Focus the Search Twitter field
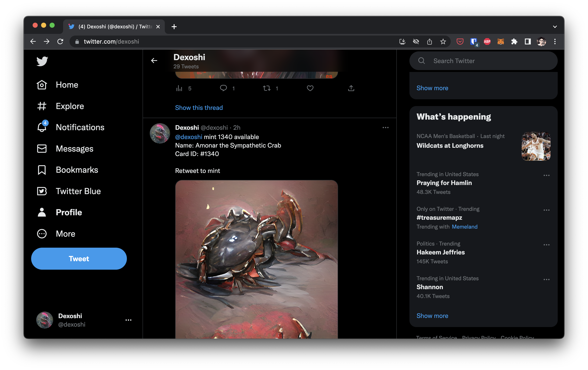The image size is (588, 370). [483, 61]
